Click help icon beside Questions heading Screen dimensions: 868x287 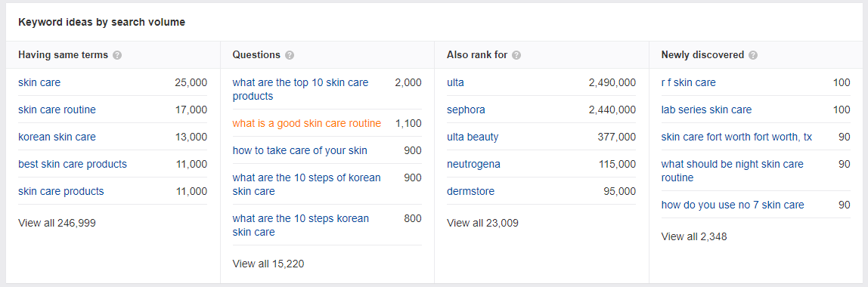pyautogui.click(x=290, y=55)
